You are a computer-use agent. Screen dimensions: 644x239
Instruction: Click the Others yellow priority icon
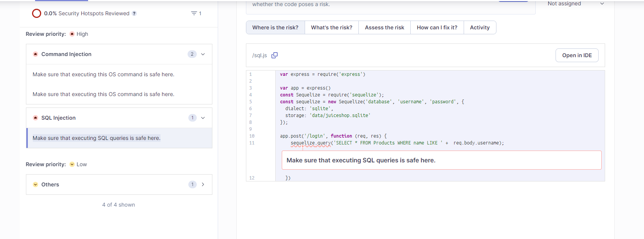(35, 184)
